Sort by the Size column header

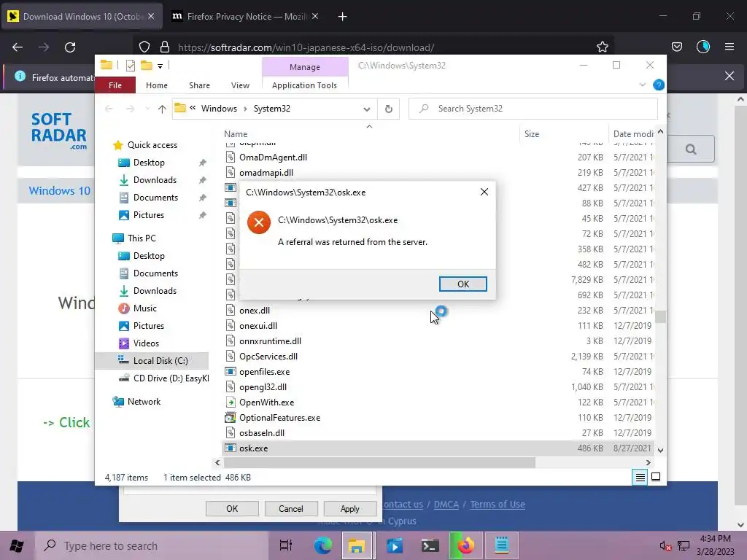(532, 134)
